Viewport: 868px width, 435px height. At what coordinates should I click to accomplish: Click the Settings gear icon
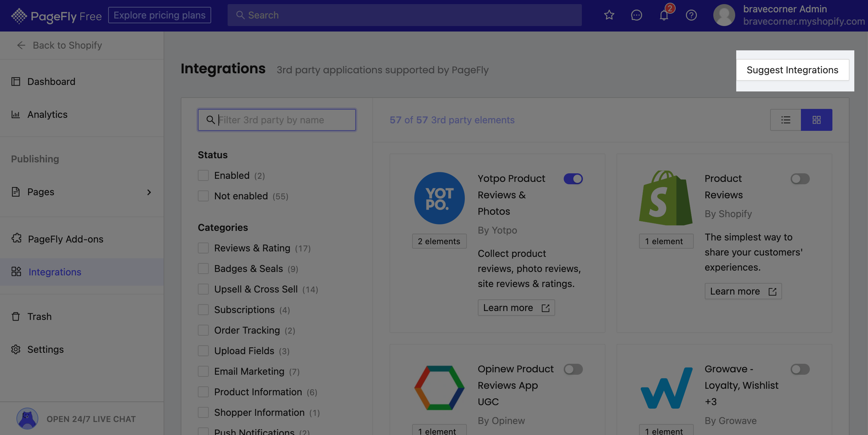(16, 349)
